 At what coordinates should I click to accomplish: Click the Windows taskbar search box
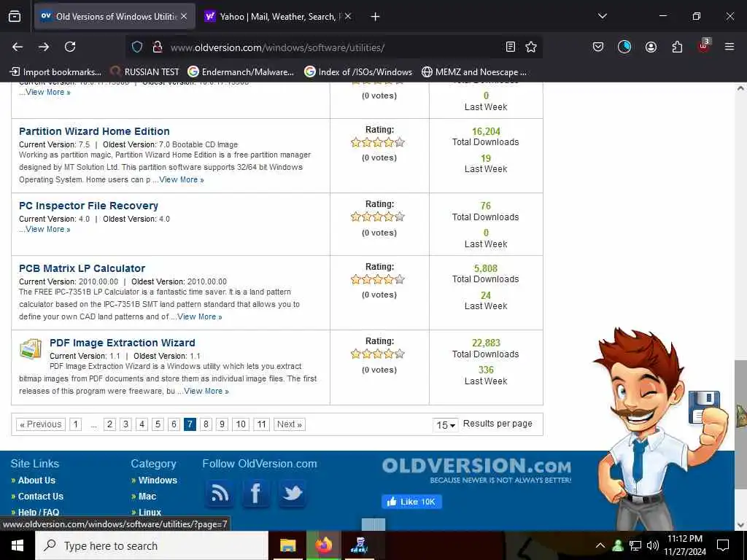[152, 545]
